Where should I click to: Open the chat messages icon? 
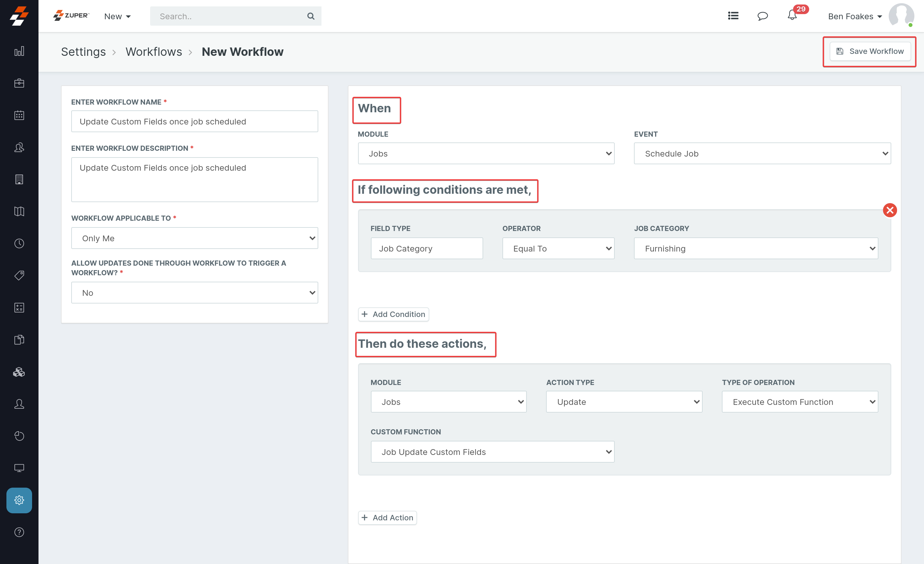(x=762, y=16)
